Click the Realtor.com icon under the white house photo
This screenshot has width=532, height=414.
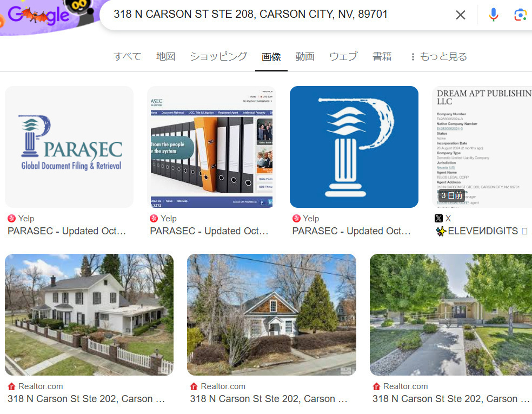[x=11, y=386]
